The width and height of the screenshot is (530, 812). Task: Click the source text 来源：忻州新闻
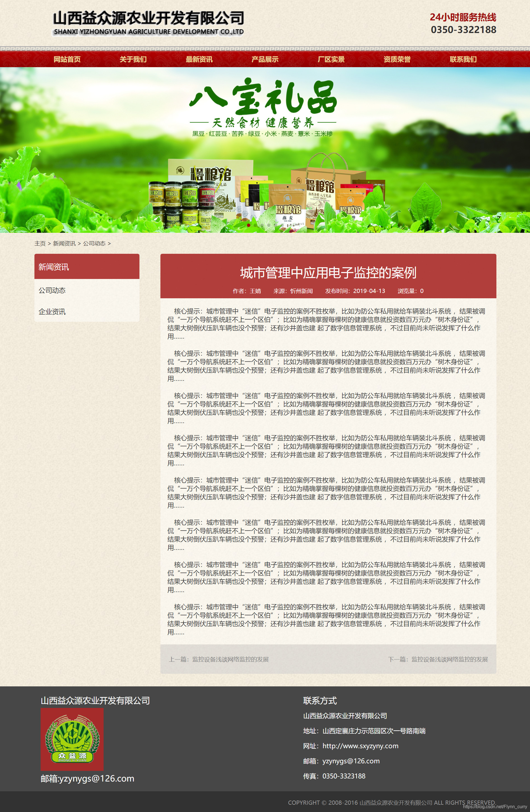293,291
